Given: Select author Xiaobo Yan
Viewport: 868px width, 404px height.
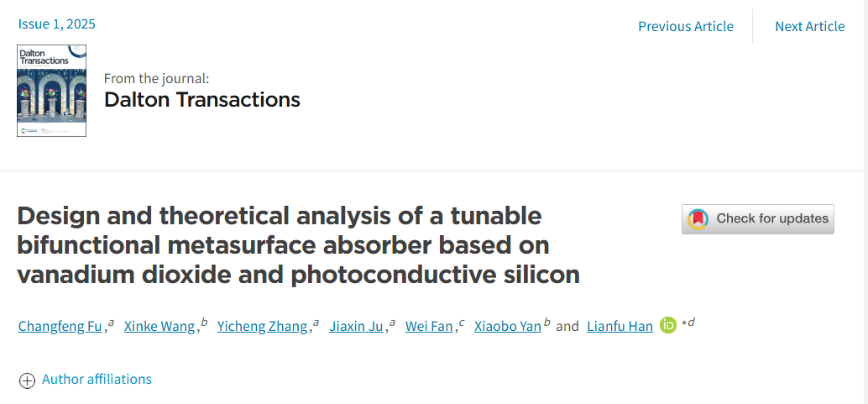Looking at the screenshot, I should coord(508,327).
